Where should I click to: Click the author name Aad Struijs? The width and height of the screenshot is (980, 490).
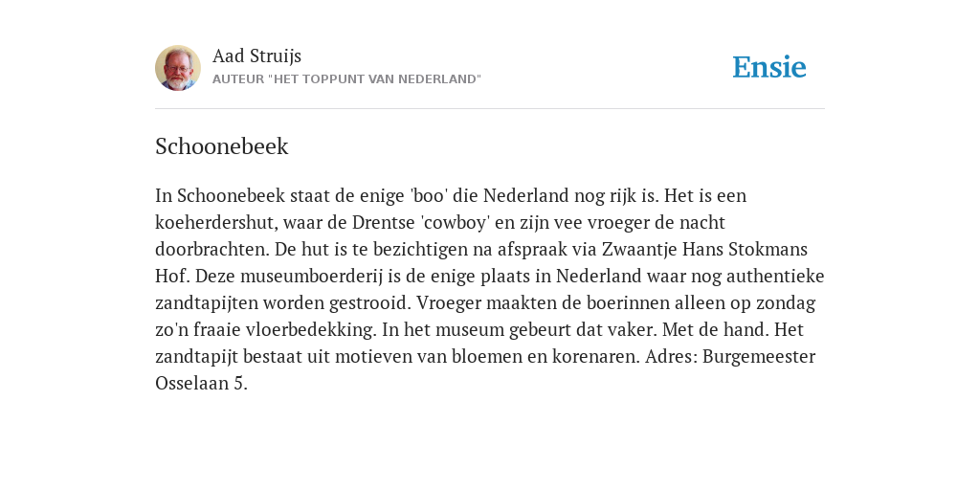click(x=256, y=56)
